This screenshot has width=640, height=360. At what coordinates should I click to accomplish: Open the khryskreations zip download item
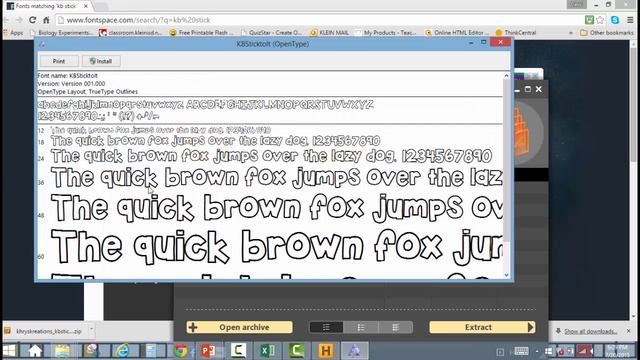44,331
